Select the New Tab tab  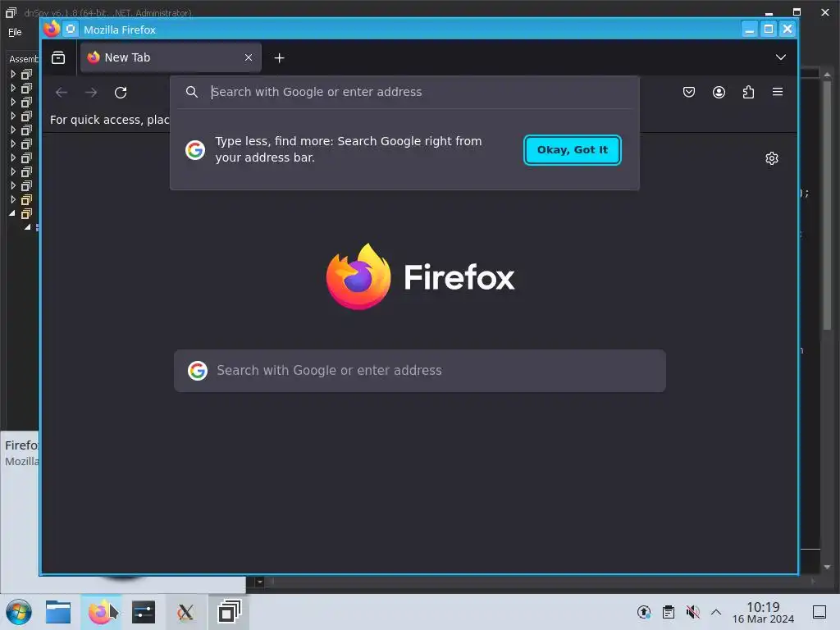click(x=171, y=57)
